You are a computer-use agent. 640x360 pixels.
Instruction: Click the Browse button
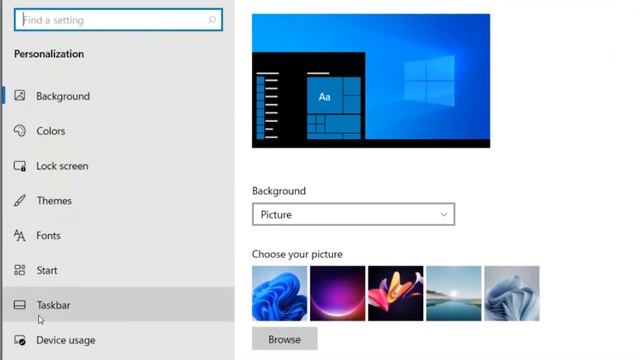[x=284, y=339]
